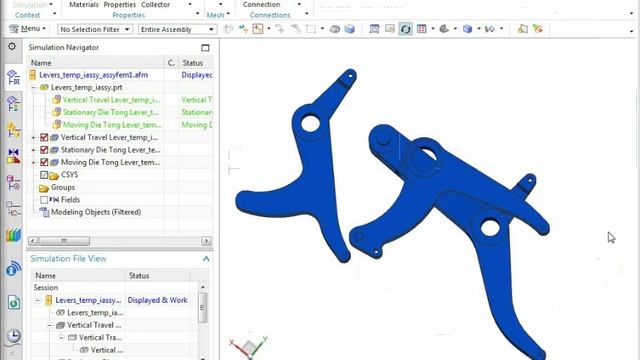
Task: Open the blue bowtie constraint sidebar icon
Action: point(13,156)
